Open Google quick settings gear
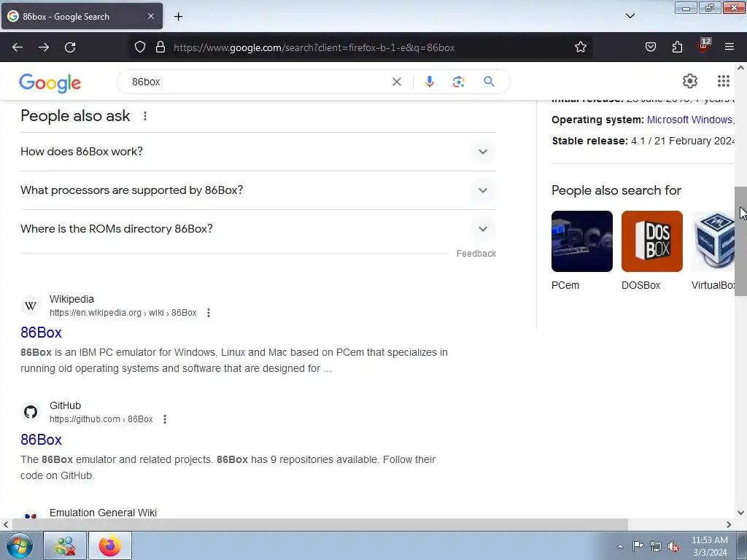747x560 pixels. [x=690, y=81]
